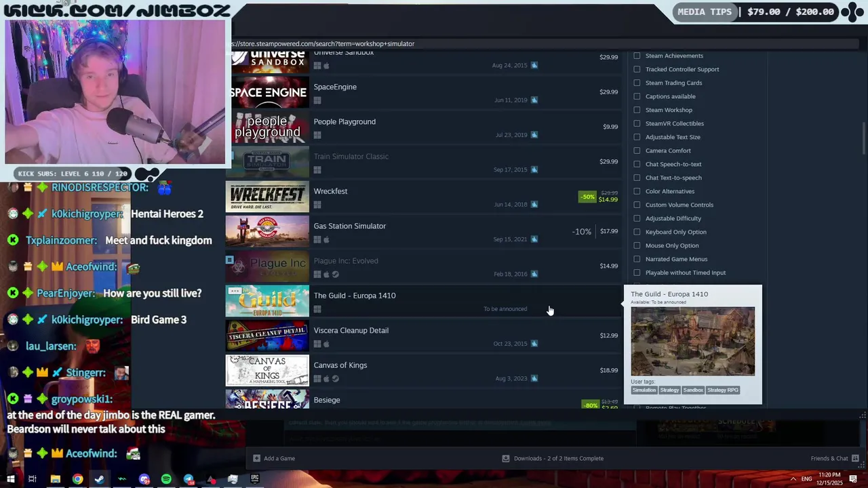The image size is (868, 488).
Task: Click the Add a Game plus icon
Action: 256,458
